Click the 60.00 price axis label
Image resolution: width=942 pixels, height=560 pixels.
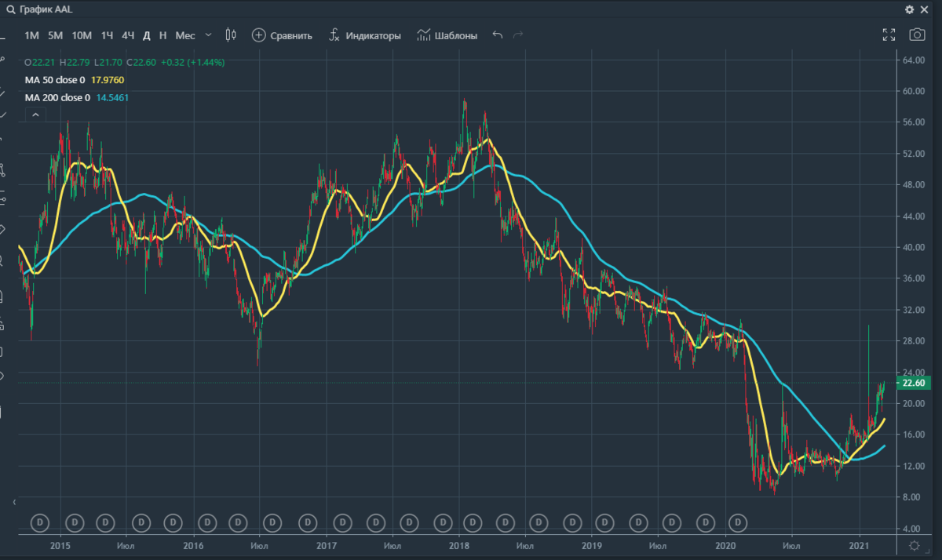(x=915, y=91)
